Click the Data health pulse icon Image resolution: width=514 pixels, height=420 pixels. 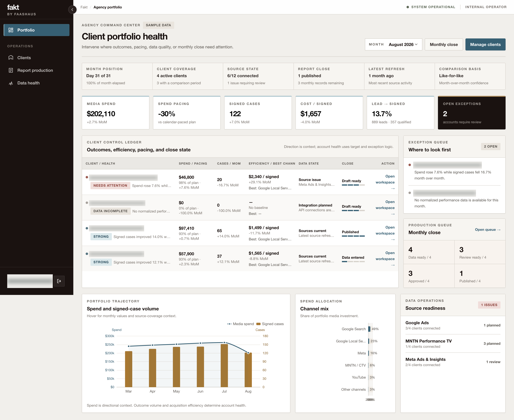pyautogui.click(x=11, y=83)
